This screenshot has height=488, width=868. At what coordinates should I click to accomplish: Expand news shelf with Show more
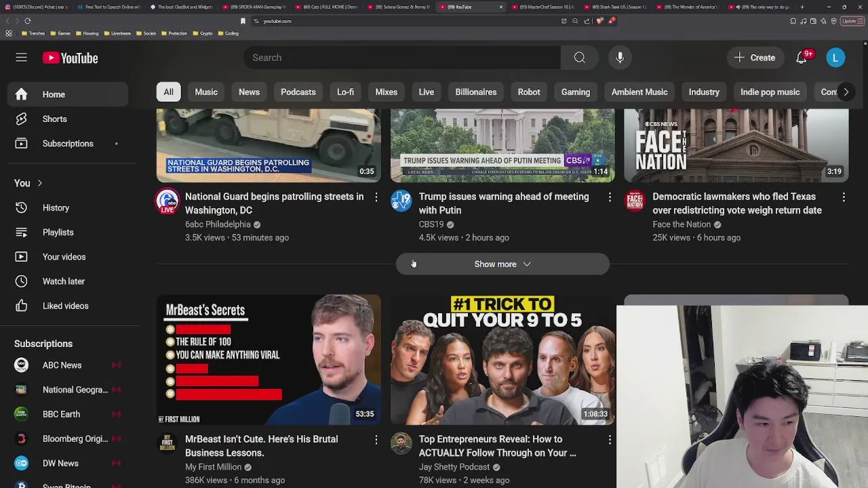[x=502, y=264]
